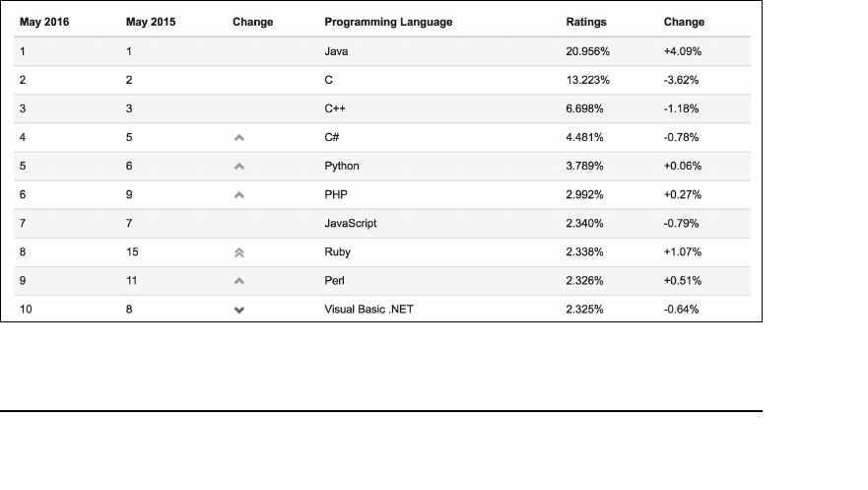This screenshot has height=490, width=868.
Task: Select the Java language name
Action: [336, 51]
